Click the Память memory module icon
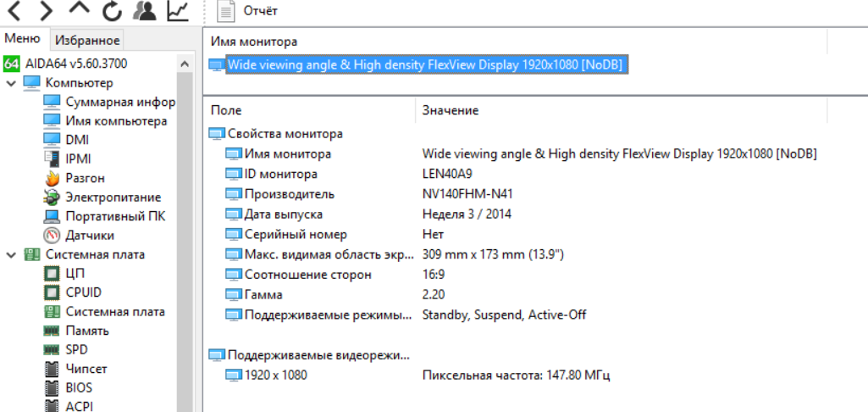The image size is (868, 412). tap(52, 331)
